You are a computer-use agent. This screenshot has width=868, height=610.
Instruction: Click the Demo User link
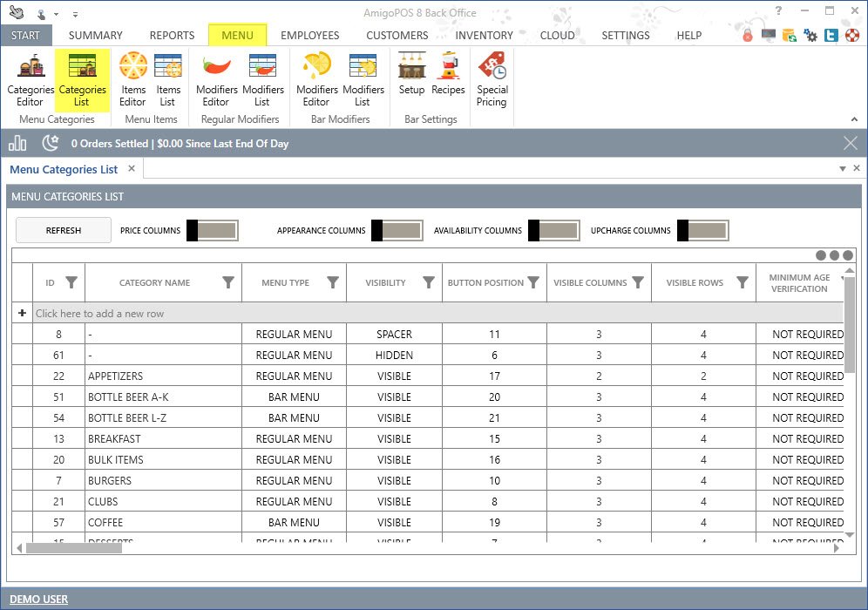pos(38,599)
